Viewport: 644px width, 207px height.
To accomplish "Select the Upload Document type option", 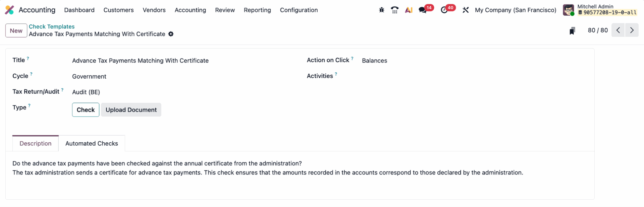I will point(131,110).
